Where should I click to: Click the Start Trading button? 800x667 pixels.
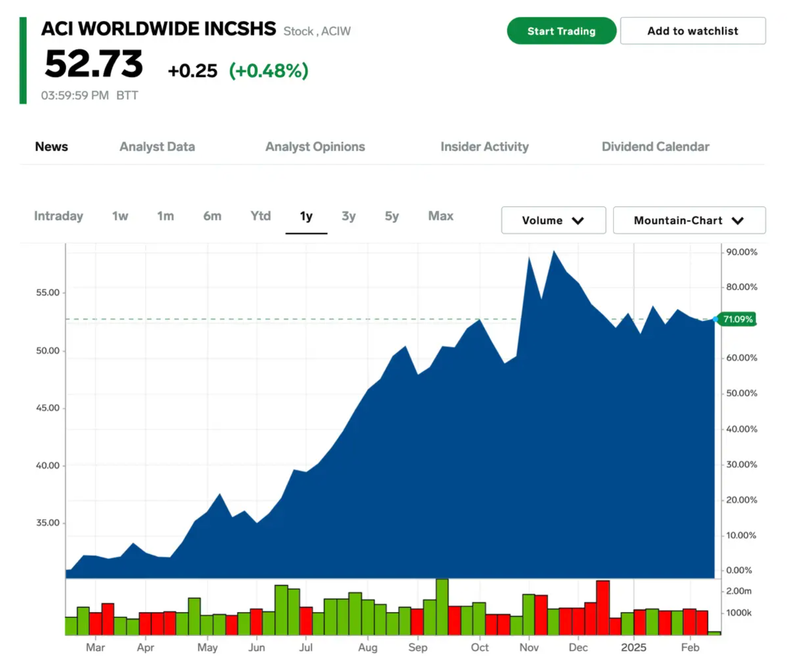[x=561, y=31]
